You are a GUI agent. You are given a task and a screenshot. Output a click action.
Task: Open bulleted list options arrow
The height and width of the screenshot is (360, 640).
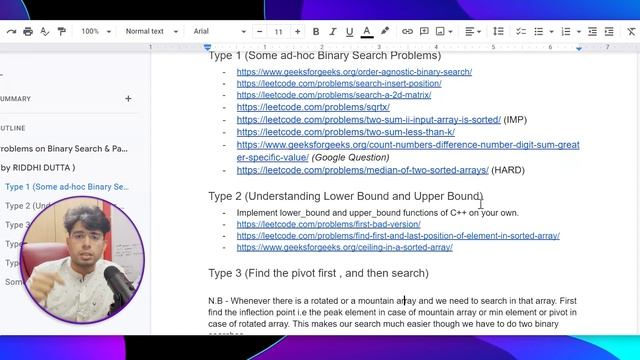[551, 32]
